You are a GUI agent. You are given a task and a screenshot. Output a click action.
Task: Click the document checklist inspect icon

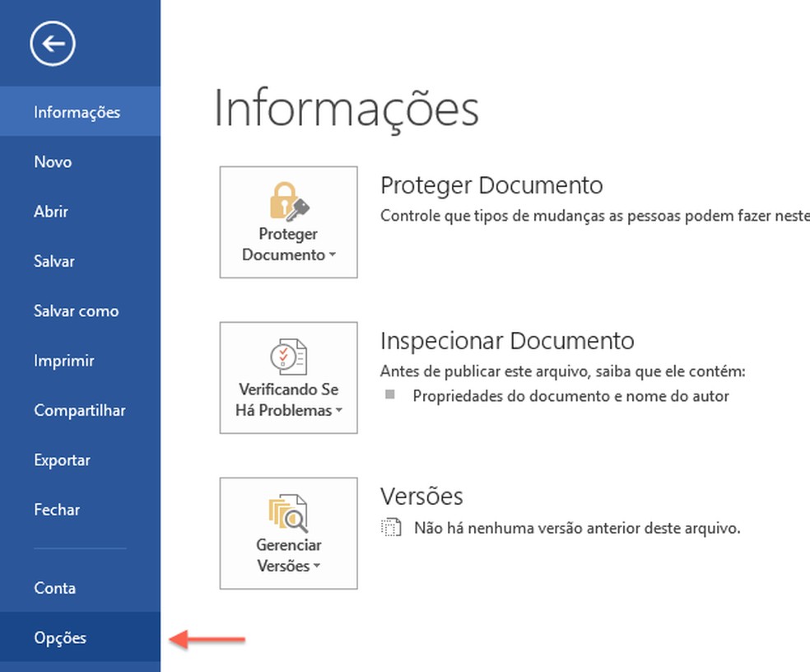pyautogui.click(x=289, y=357)
